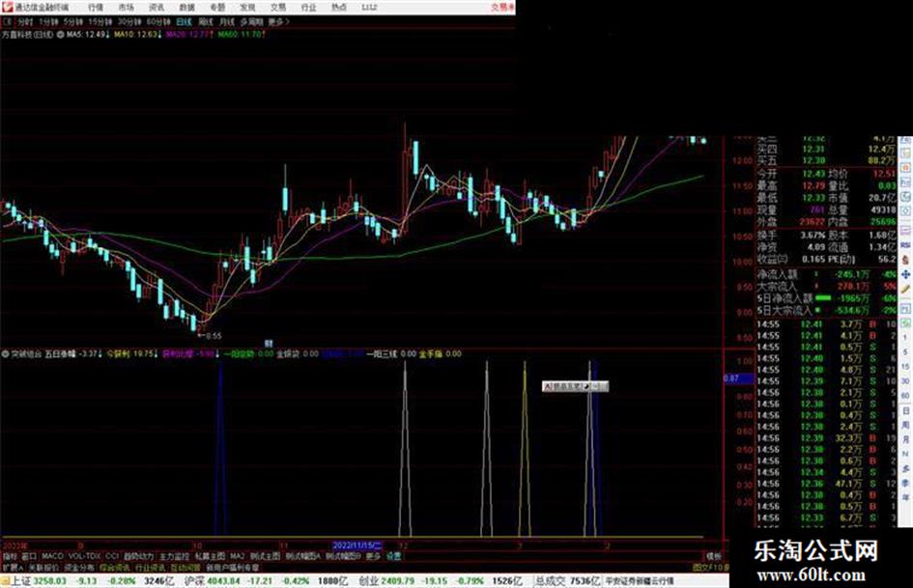The height and width of the screenshot is (588, 913).
Task: Select the CCI indicator tab
Action: click(x=112, y=556)
